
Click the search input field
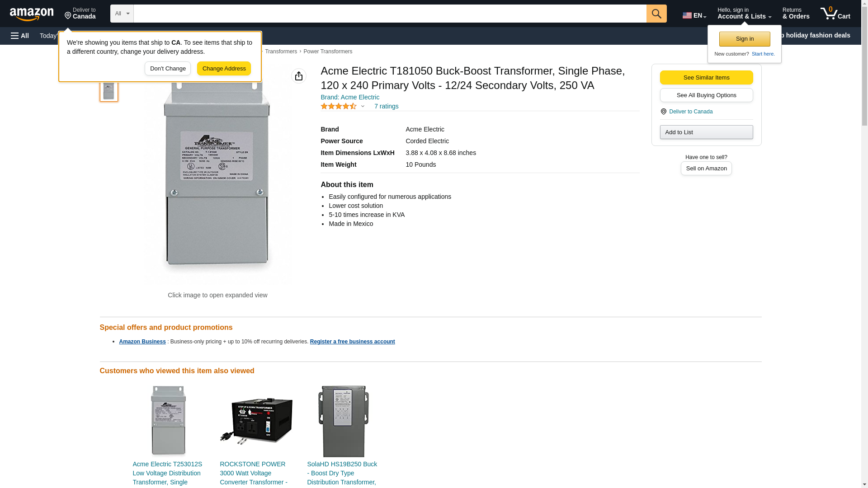(x=390, y=14)
